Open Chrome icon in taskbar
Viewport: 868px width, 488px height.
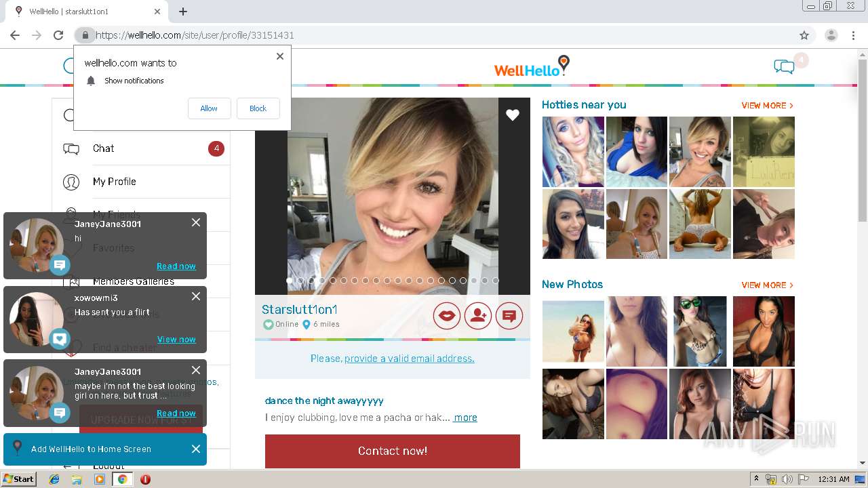pos(122,479)
